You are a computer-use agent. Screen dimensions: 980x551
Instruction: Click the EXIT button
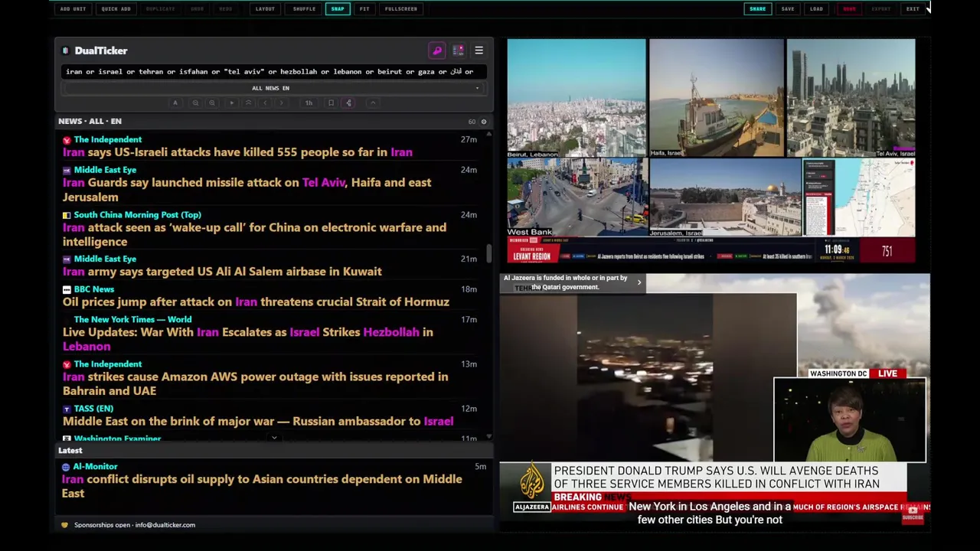click(x=913, y=9)
